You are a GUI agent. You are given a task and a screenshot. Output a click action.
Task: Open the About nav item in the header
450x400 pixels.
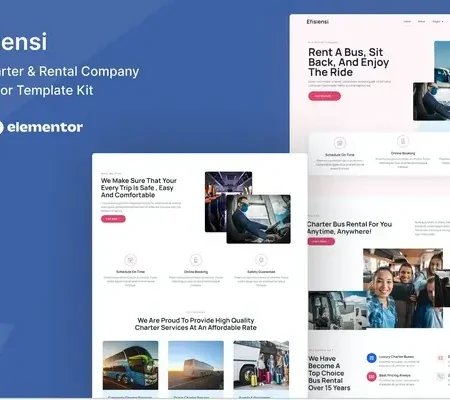point(421,22)
